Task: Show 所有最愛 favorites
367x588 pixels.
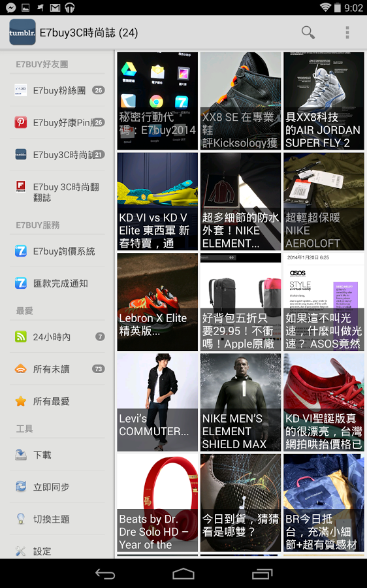Action: [57, 401]
